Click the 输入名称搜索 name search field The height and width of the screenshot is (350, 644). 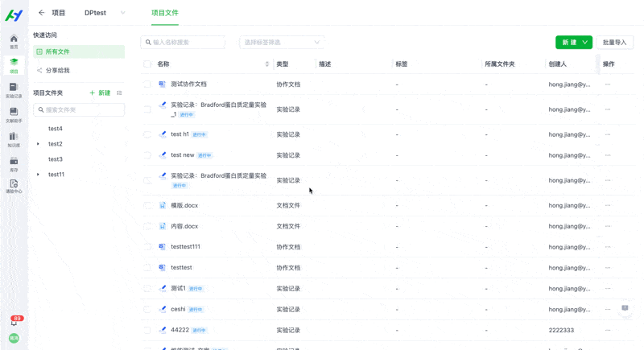point(183,43)
